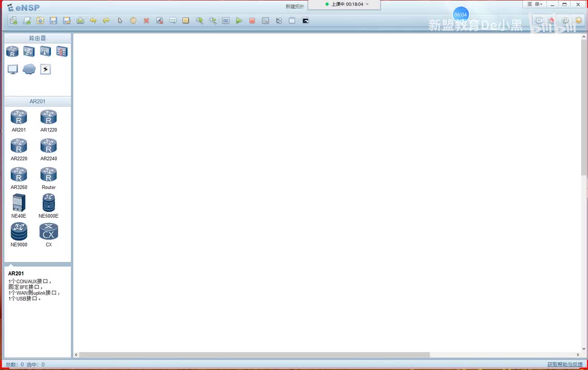Screen dimensions: 588x370
Task: Click the red X delete tool
Action: pyautogui.click(x=146, y=21)
